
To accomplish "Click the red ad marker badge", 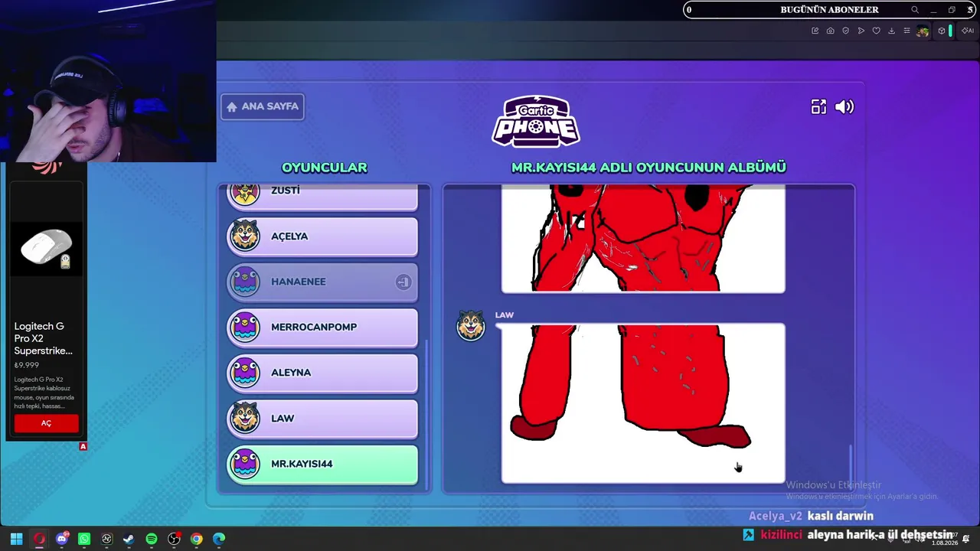I will (x=83, y=446).
